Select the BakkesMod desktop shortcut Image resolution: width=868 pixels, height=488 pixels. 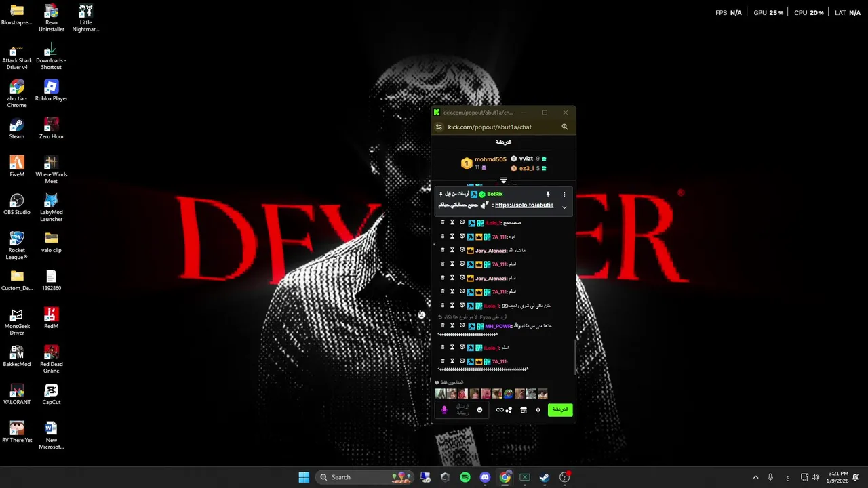click(17, 356)
